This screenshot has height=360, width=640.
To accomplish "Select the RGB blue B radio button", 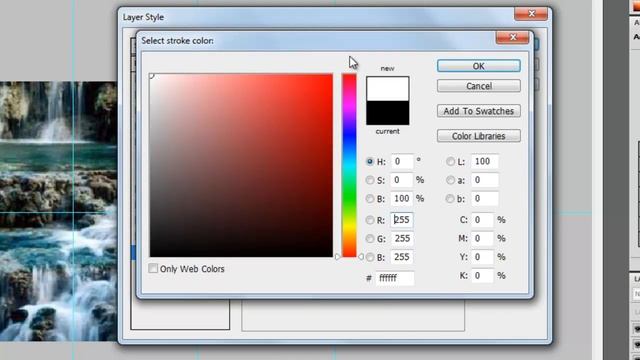I will point(370,257).
